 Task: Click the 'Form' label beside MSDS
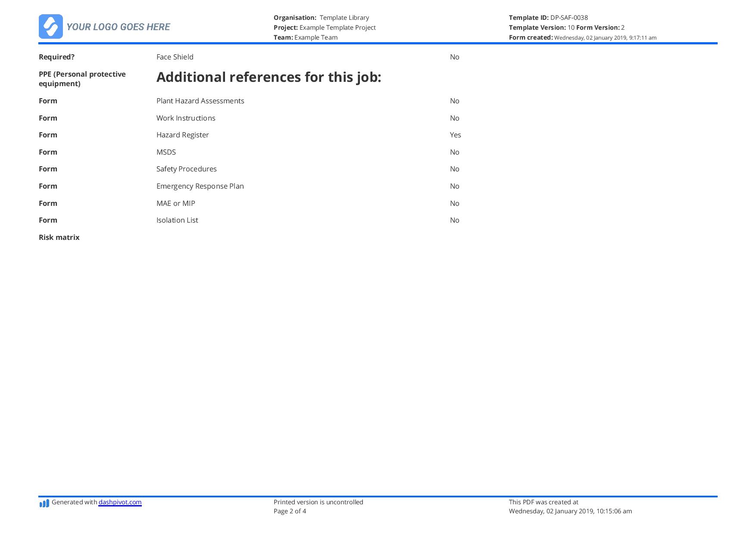pos(48,152)
